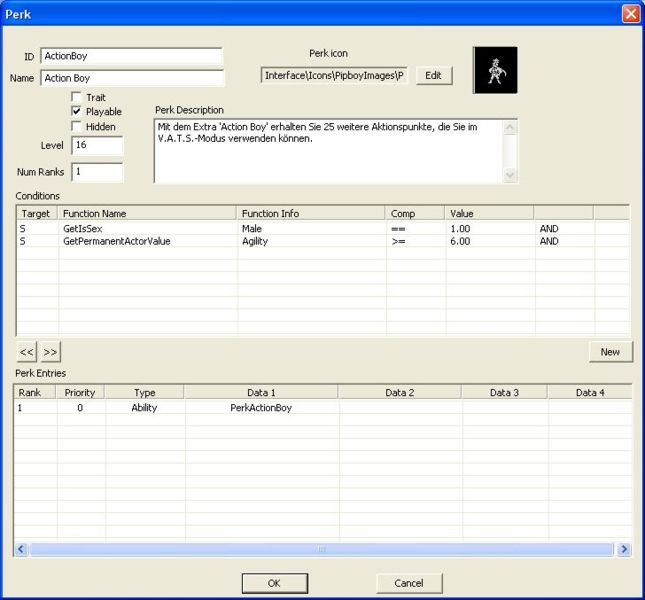Click the == comparison cell
This screenshot has width=645, height=600.
point(399,229)
